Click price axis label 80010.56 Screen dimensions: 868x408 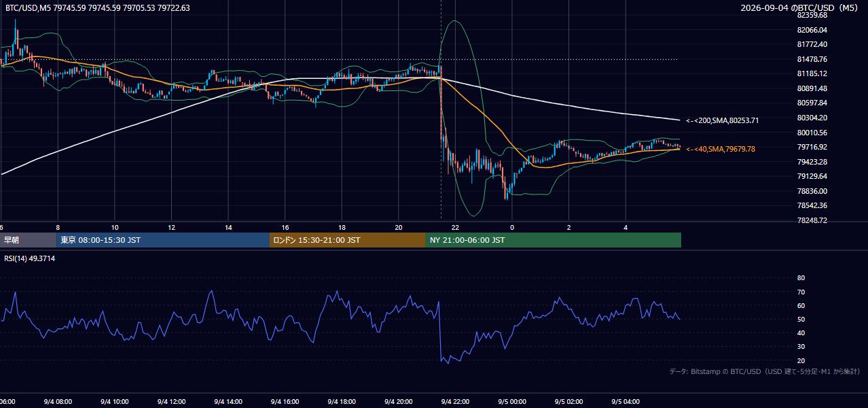click(812, 133)
